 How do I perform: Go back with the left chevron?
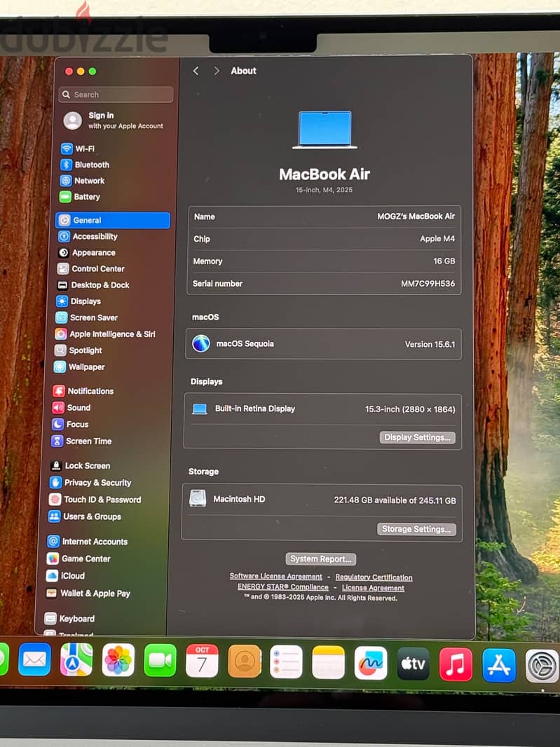pos(196,71)
